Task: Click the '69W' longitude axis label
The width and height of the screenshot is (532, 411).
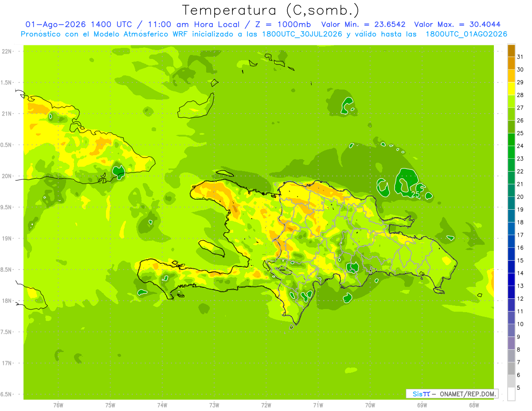Action: pyautogui.click(x=422, y=405)
